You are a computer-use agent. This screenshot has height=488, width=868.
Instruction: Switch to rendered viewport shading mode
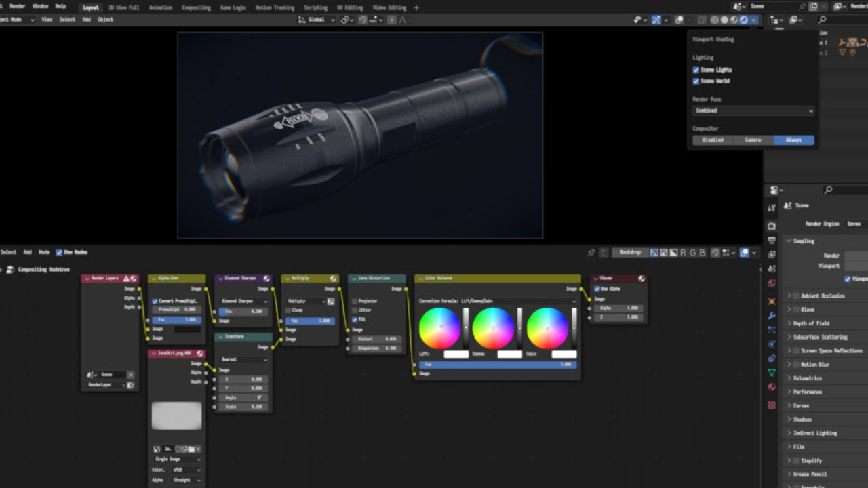pyautogui.click(x=744, y=20)
